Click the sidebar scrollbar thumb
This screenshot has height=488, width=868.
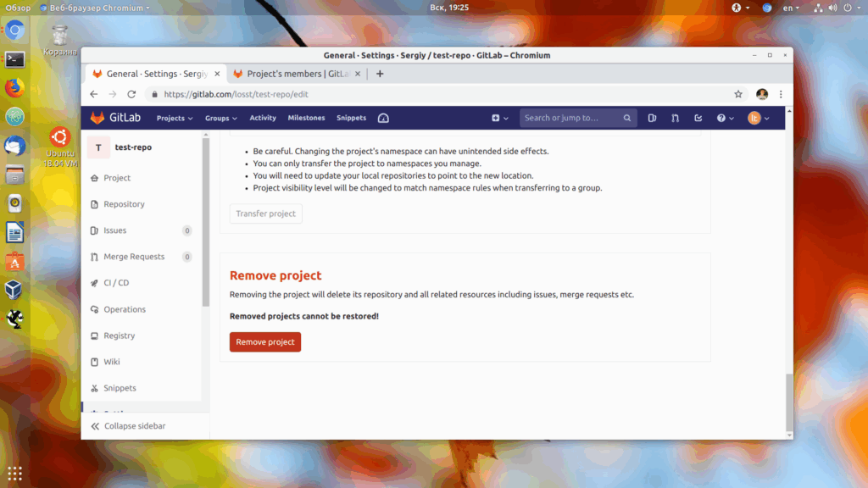[206, 221]
